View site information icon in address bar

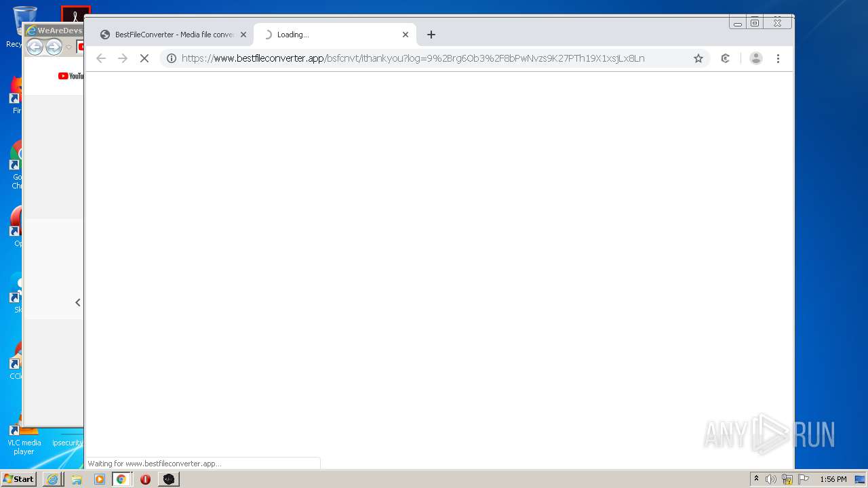(x=172, y=58)
